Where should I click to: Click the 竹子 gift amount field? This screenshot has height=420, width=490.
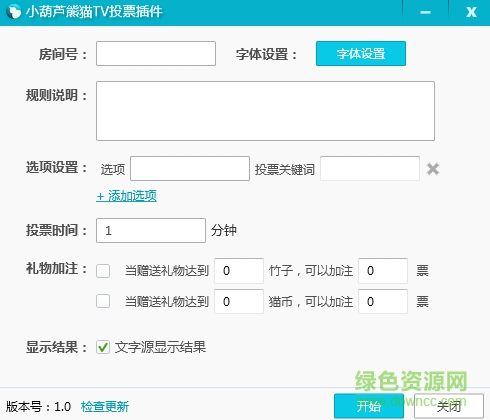click(239, 271)
